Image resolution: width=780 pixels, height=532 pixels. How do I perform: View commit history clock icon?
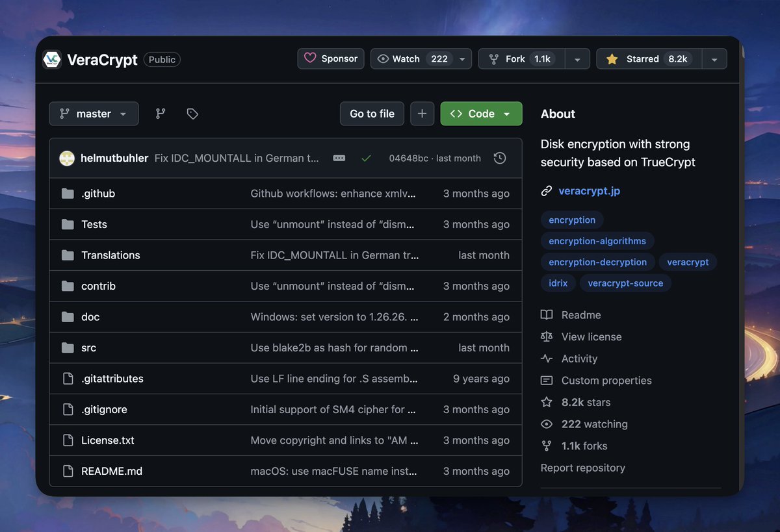(x=500, y=158)
